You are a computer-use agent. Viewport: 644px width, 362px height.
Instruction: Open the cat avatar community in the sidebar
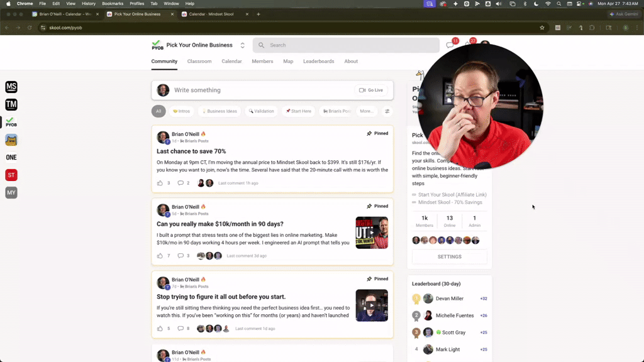11,140
